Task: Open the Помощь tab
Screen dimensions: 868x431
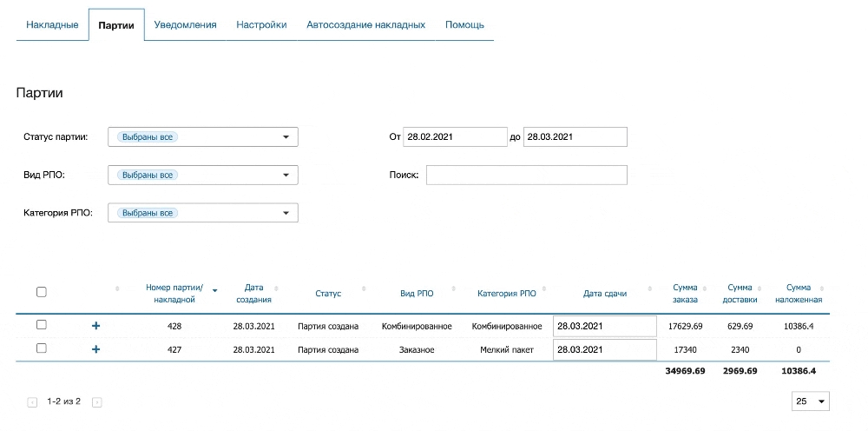Action: coord(464,25)
